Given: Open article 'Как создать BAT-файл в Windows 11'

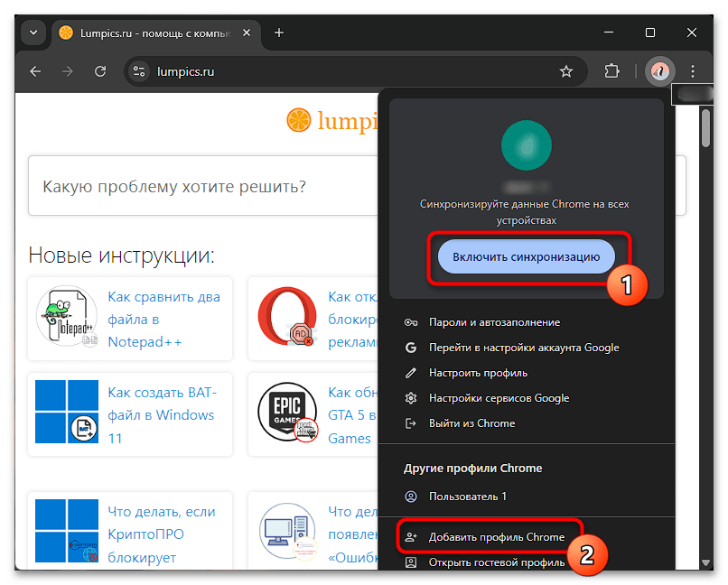Looking at the screenshot, I should tap(162, 415).
